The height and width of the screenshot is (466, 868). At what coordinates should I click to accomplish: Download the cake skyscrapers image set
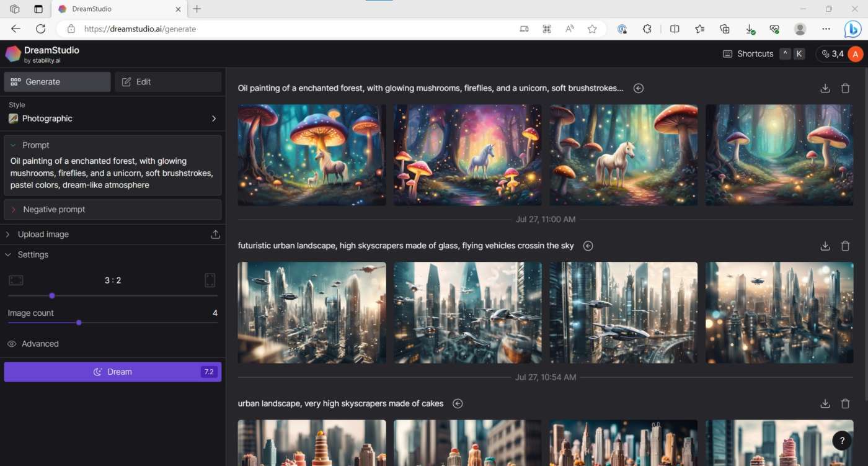[x=825, y=403]
